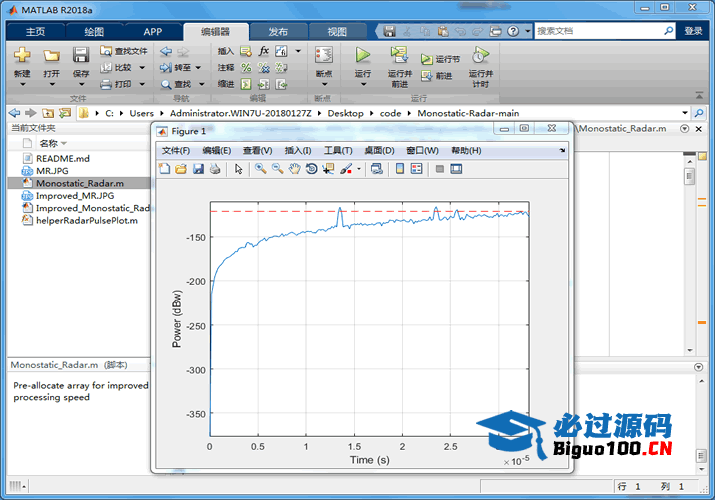
Task: Reset view with Rotate 3D icon in Figure 1
Action: pos(311,169)
